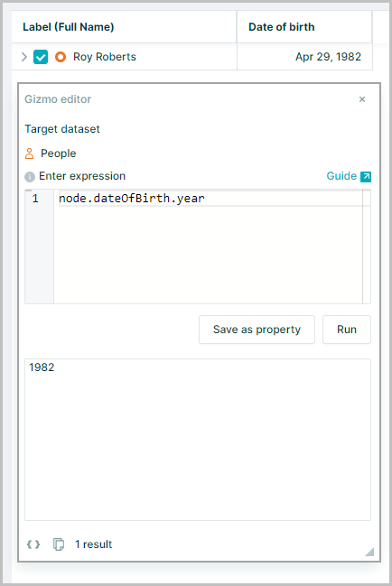The width and height of the screenshot is (392, 586).
Task: Click the orange People dataset person icon
Action: [29, 153]
